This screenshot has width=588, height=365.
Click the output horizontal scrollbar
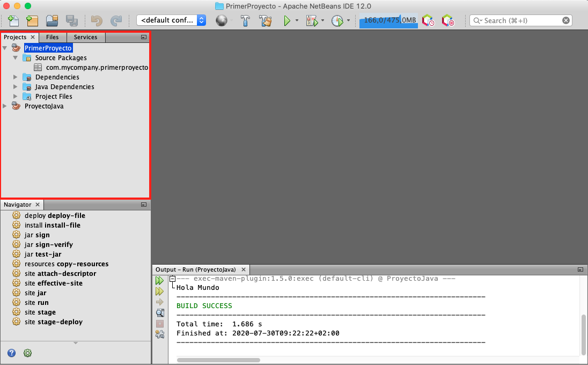coord(219,360)
